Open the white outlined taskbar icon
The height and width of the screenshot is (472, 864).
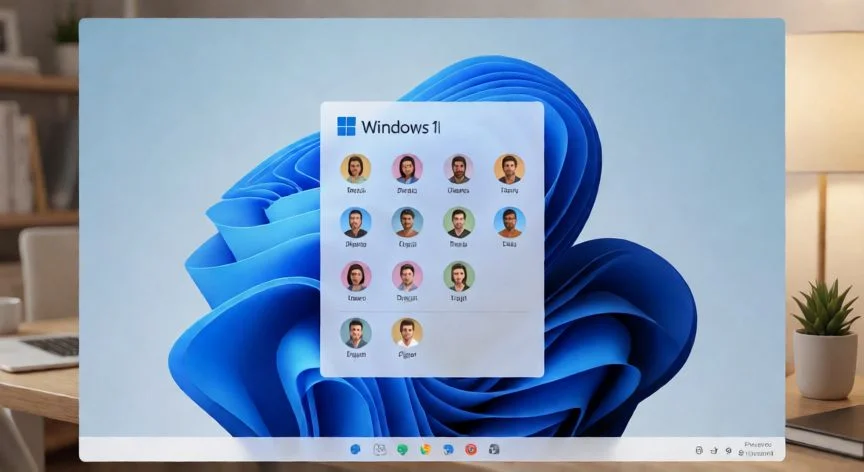pos(379,449)
